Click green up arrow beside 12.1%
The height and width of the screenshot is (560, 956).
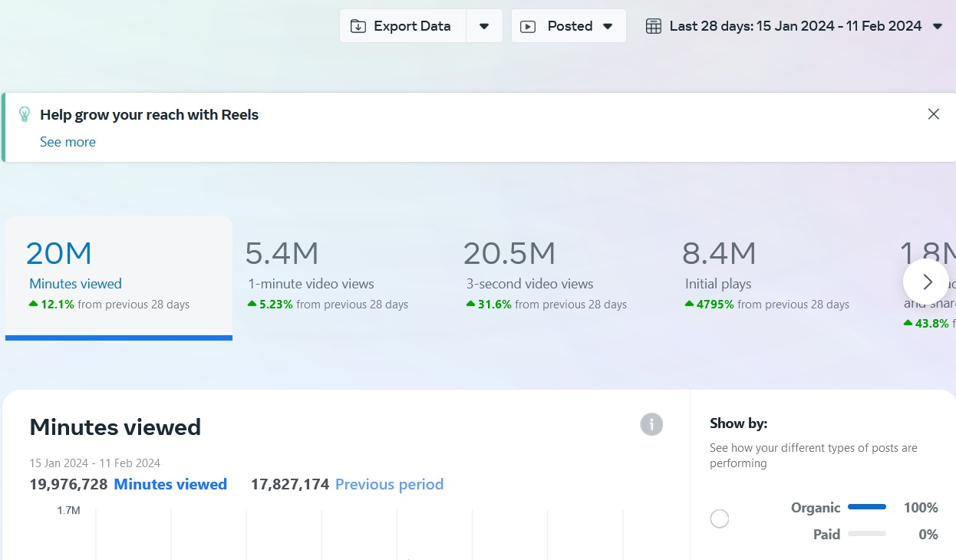click(x=33, y=305)
